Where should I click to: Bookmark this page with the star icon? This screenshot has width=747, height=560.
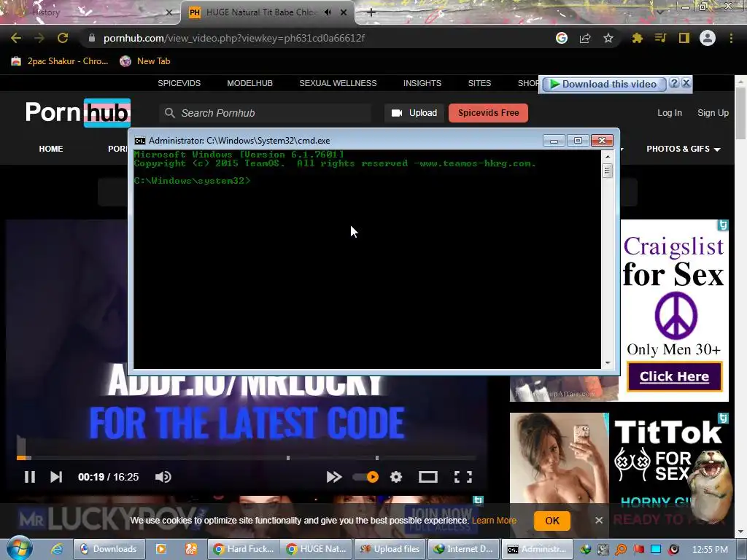(608, 38)
